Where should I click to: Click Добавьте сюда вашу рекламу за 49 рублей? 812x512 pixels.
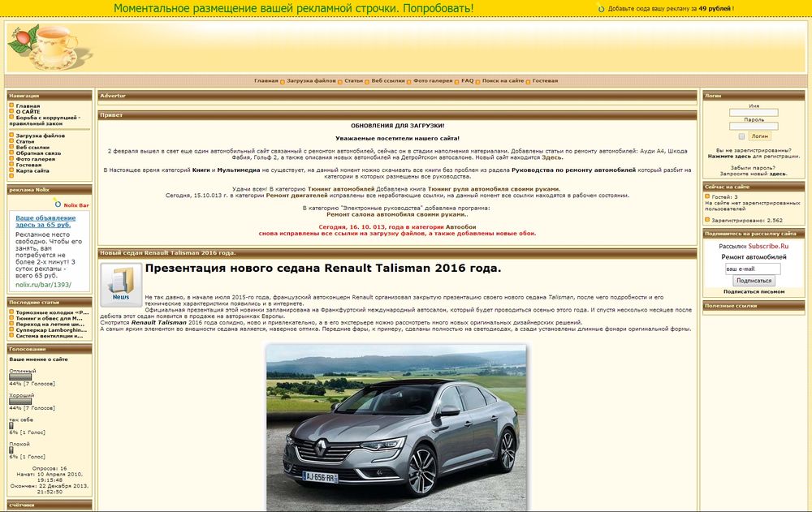click(671, 9)
